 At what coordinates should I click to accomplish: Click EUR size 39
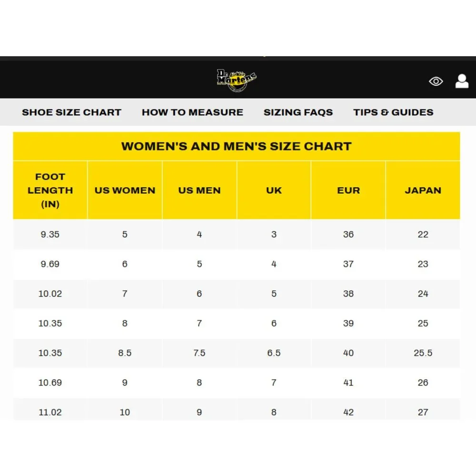click(348, 324)
